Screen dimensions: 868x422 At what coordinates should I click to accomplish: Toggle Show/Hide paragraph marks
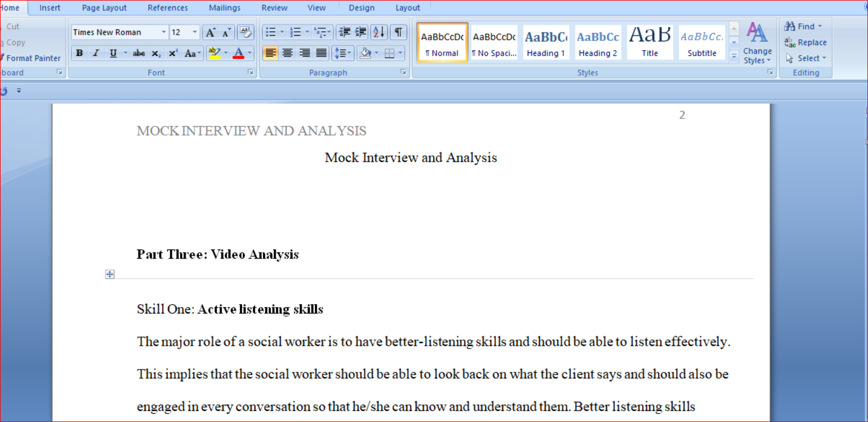(399, 32)
